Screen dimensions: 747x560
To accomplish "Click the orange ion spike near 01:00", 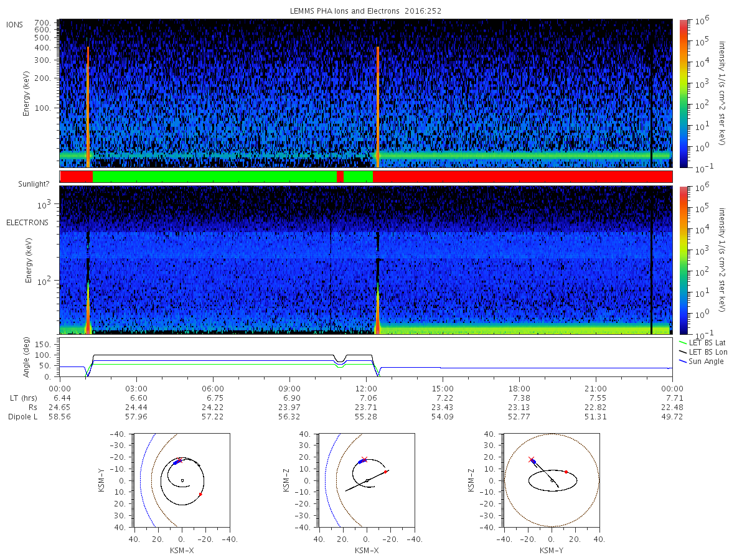I will (x=88, y=106).
